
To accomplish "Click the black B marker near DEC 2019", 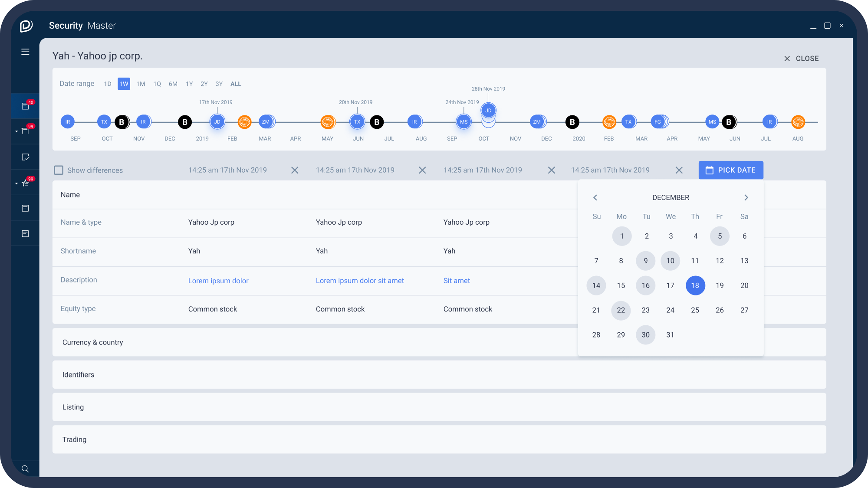I will pyautogui.click(x=185, y=122).
